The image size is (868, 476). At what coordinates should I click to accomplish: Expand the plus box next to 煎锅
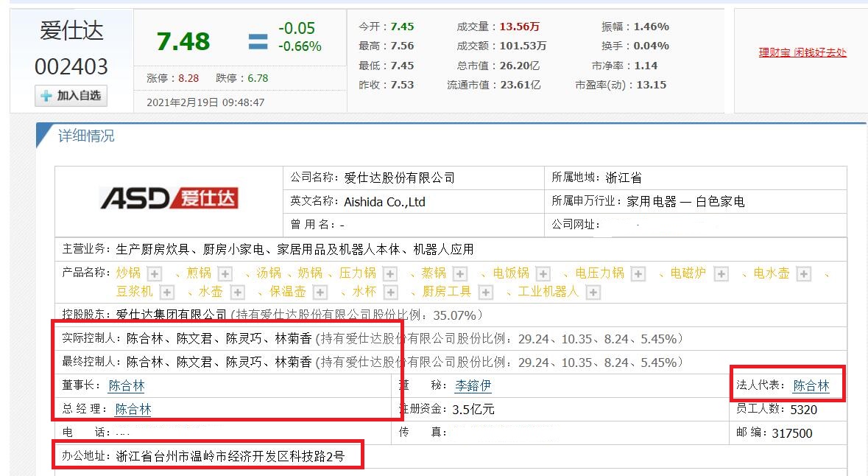[225, 274]
